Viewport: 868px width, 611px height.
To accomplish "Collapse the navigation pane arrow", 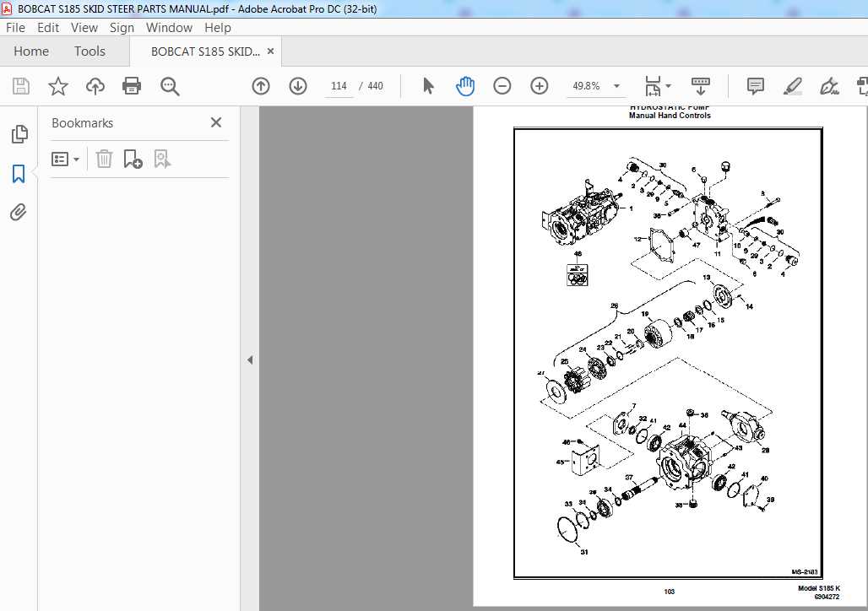I will [x=250, y=360].
